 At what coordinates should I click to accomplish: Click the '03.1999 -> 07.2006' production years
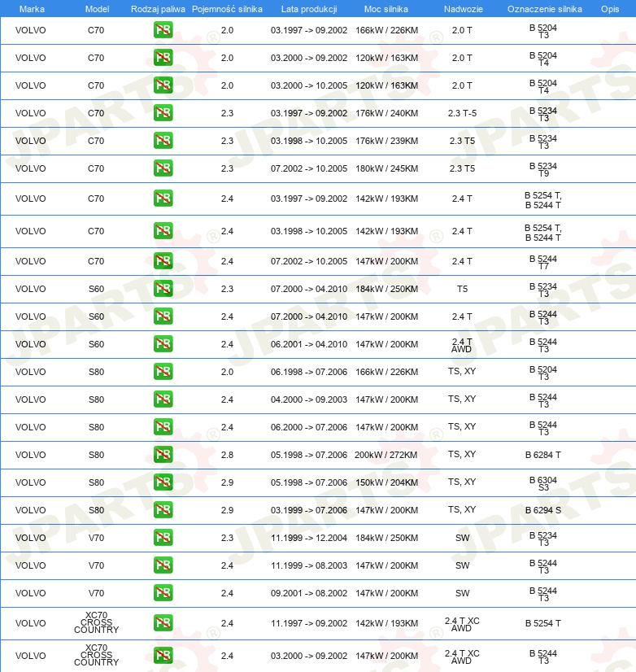tap(309, 510)
